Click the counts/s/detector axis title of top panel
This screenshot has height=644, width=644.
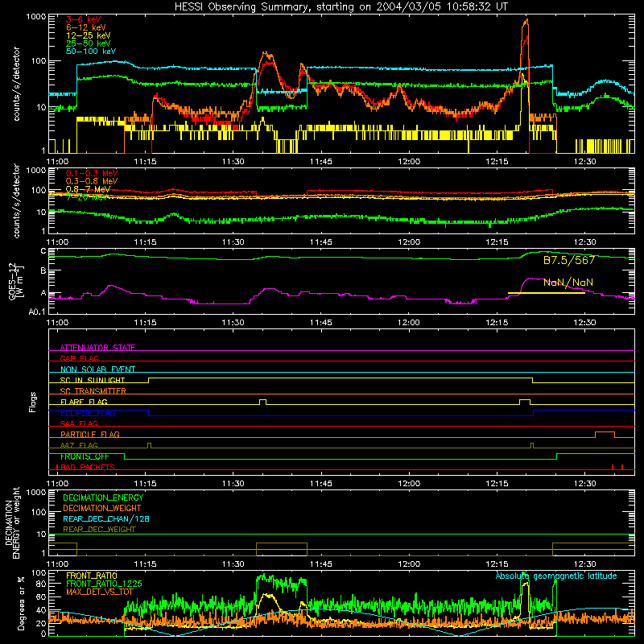coord(16,84)
